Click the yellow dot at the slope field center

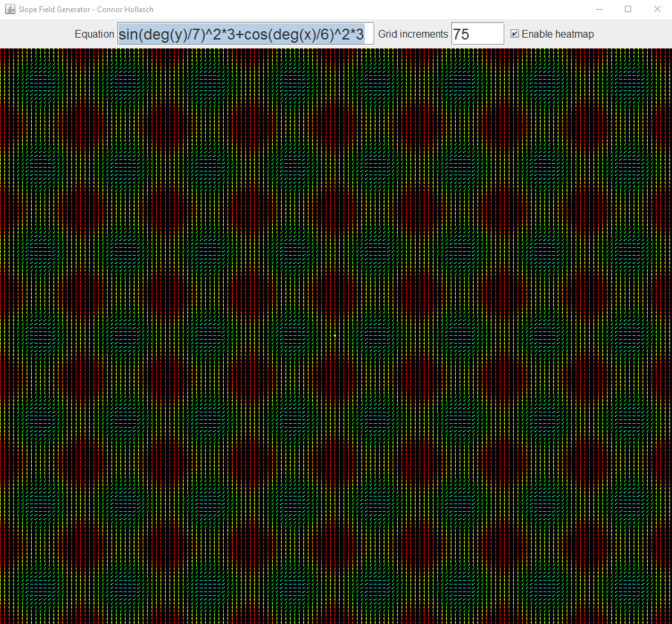click(x=333, y=334)
